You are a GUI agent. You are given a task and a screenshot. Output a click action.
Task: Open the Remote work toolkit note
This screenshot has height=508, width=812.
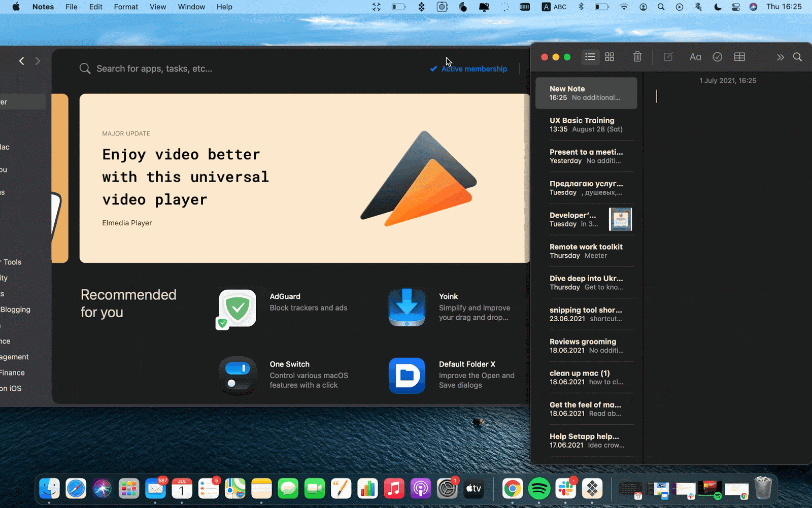click(586, 251)
